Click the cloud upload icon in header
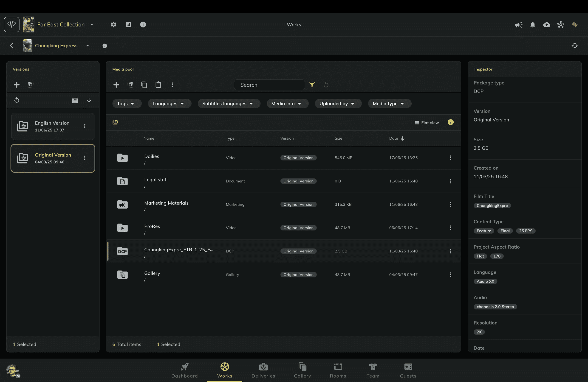The height and width of the screenshot is (382, 588). (546, 24)
